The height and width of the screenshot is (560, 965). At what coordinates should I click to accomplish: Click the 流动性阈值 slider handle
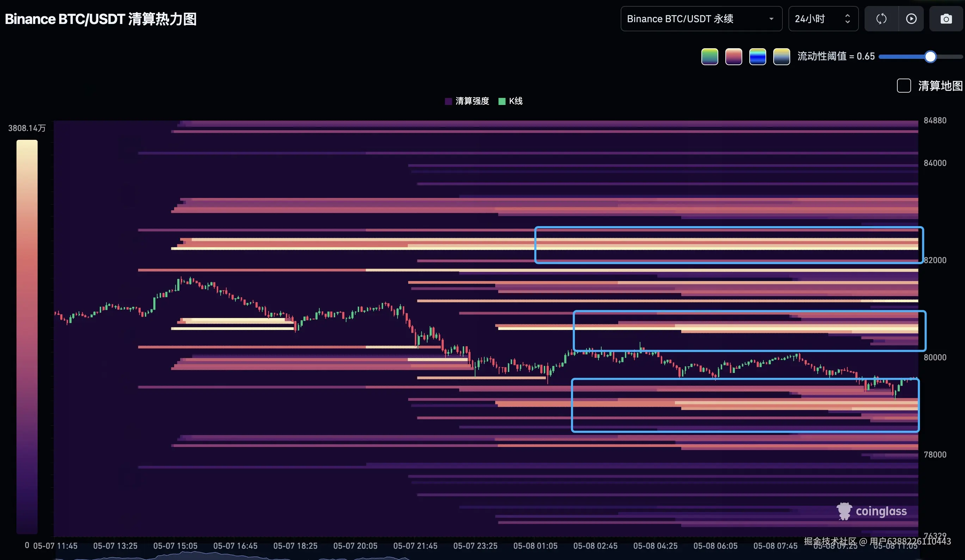pos(930,57)
